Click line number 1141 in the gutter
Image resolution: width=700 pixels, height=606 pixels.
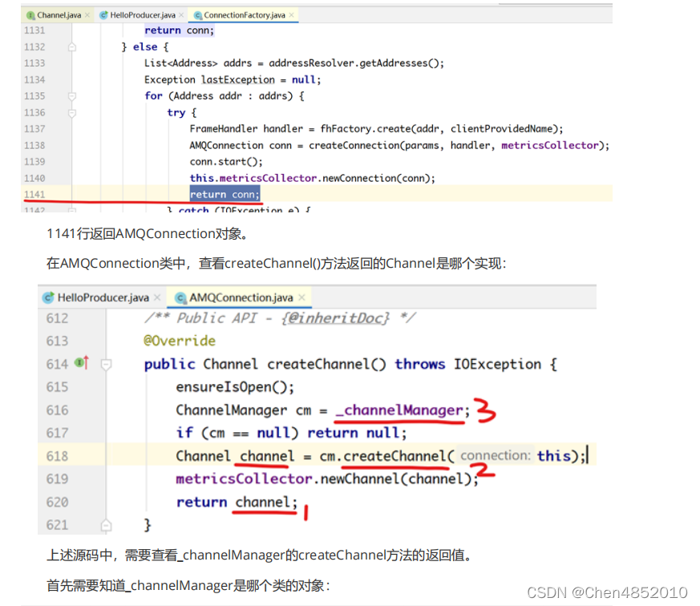click(x=34, y=195)
